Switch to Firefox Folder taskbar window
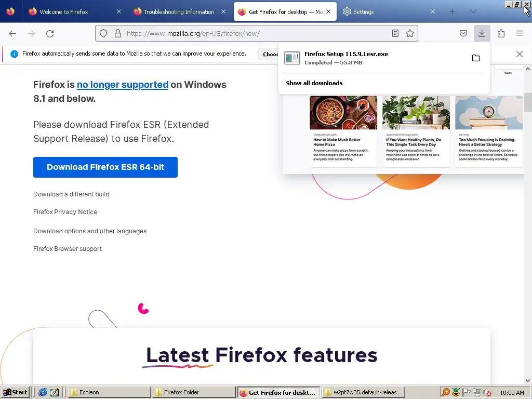This screenshot has height=399, width=532. coord(194,392)
